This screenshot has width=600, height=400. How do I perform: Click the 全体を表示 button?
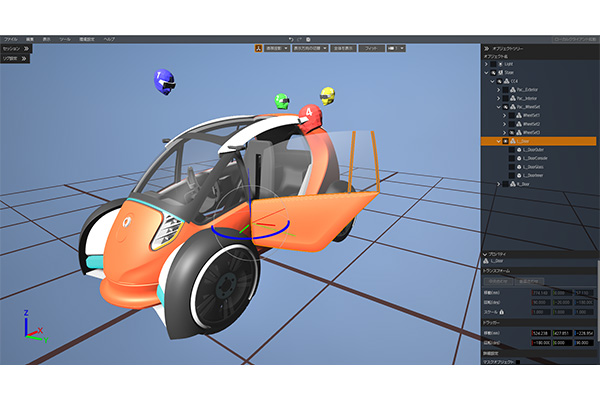(344, 48)
